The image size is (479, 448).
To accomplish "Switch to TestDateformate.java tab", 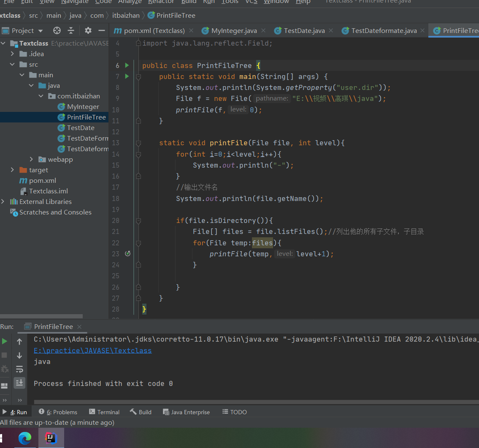I will click(384, 30).
